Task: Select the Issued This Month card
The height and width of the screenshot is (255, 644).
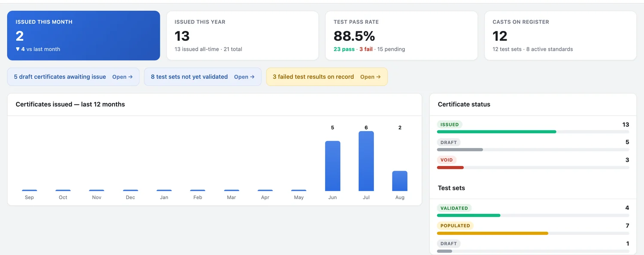Action: click(x=84, y=36)
